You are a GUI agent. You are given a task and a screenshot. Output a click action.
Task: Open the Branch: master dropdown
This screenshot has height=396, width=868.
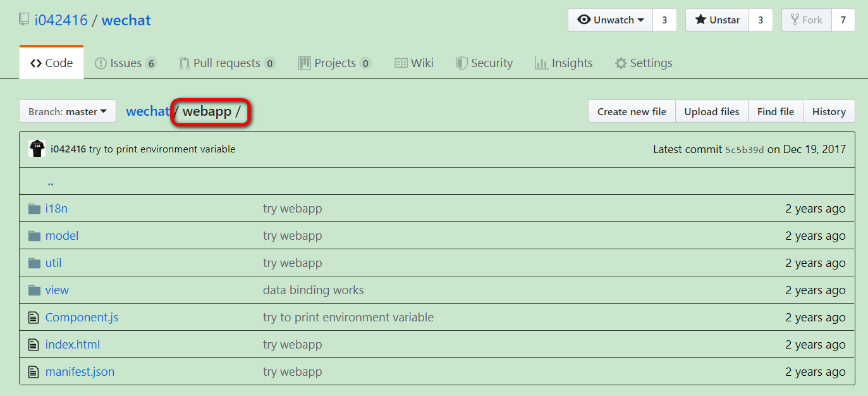coord(68,111)
